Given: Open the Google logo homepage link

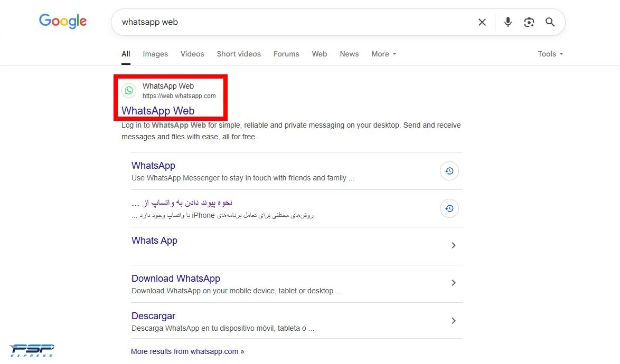Looking at the screenshot, I should pyautogui.click(x=63, y=21).
